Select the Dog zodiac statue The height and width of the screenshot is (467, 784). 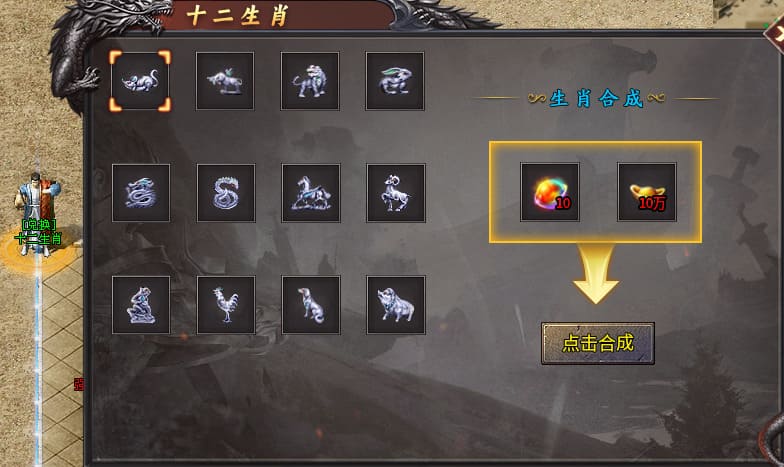[x=311, y=305]
